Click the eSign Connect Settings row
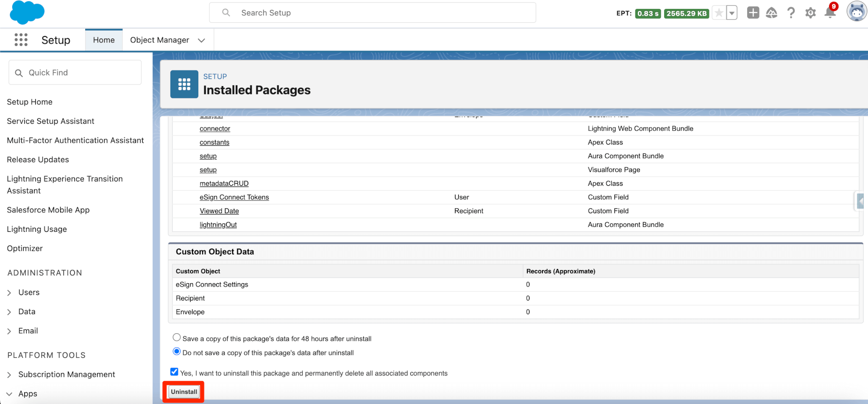This screenshot has width=868, height=404. coord(515,284)
